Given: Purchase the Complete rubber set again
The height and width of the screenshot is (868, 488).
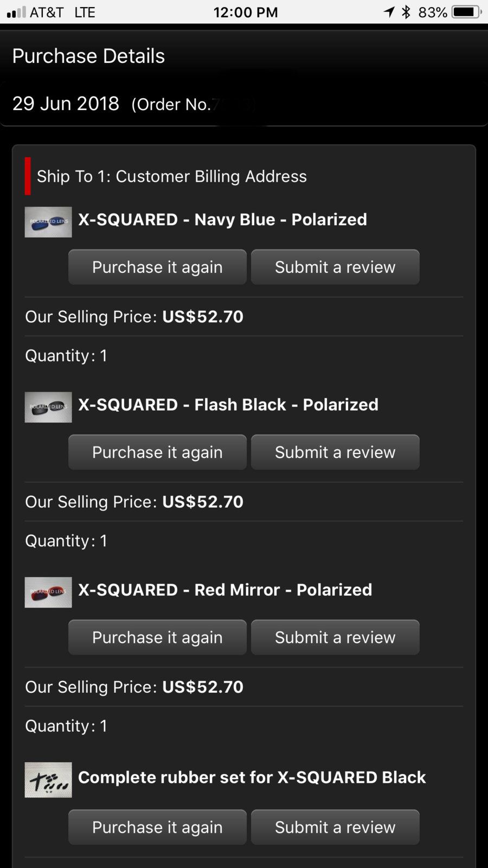Looking at the screenshot, I should [157, 827].
